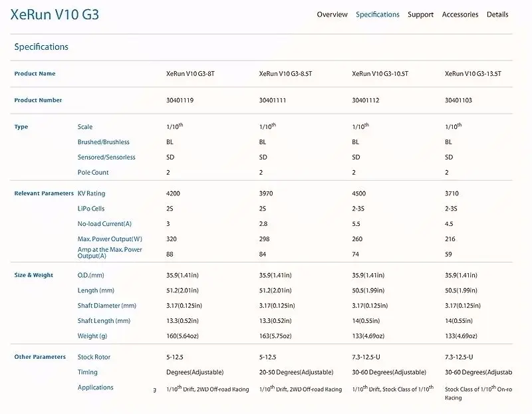Viewport: 532px width, 414px height.
Task: Click the Specifications section heading
Action: (x=41, y=47)
